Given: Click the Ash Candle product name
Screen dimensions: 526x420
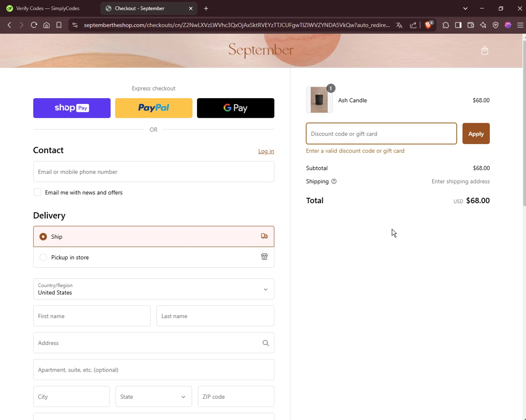Looking at the screenshot, I should pyautogui.click(x=352, y=100).
